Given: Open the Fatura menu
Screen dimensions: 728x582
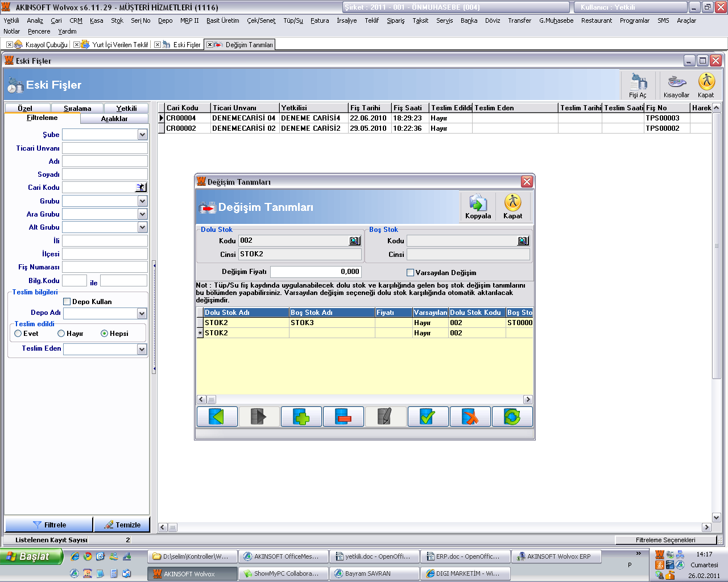Looking at the screenshot, I should pos(320,20).
